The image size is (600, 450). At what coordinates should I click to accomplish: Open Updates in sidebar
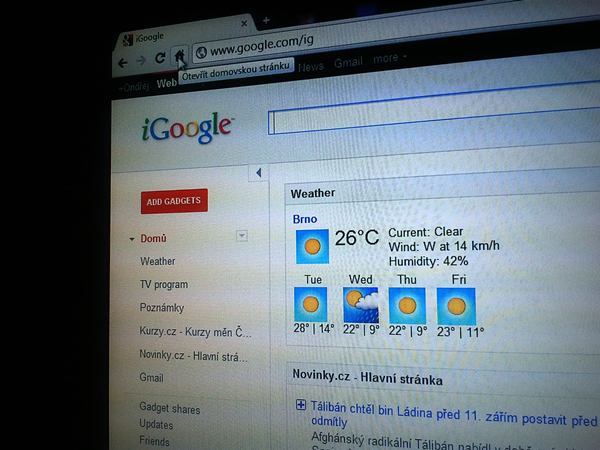coord(156,424)
